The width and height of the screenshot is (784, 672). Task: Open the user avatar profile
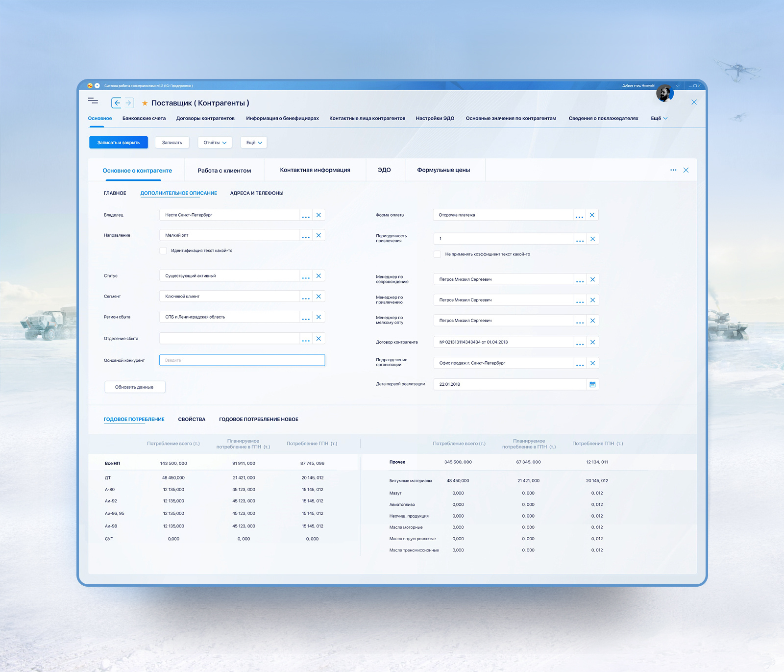664,93
